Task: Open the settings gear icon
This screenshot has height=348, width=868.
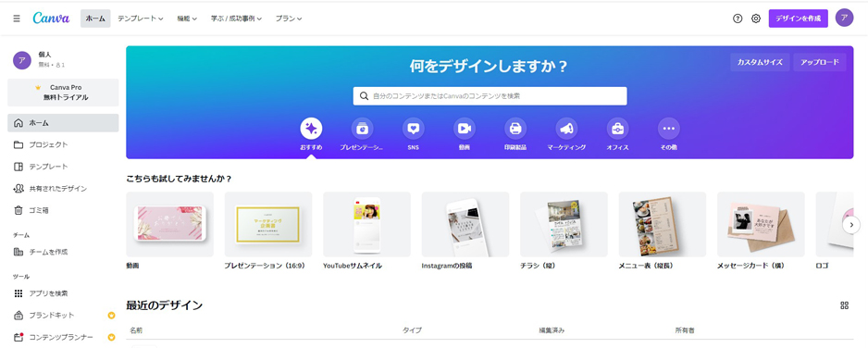Action: coord(756,19)
